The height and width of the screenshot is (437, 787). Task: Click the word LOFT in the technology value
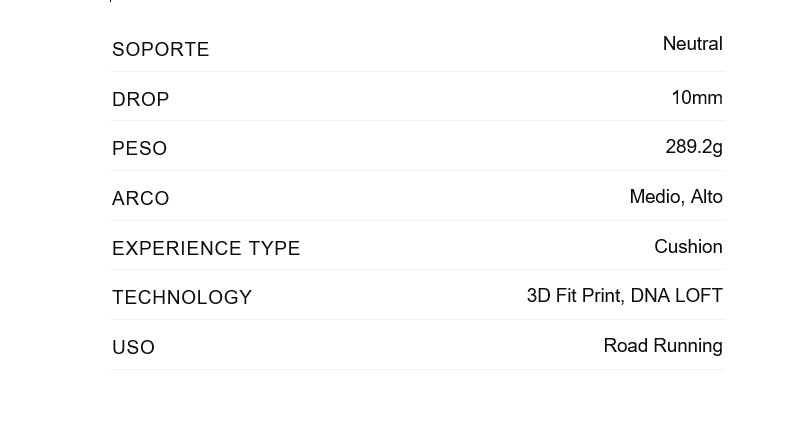click(x=699, y=296)
